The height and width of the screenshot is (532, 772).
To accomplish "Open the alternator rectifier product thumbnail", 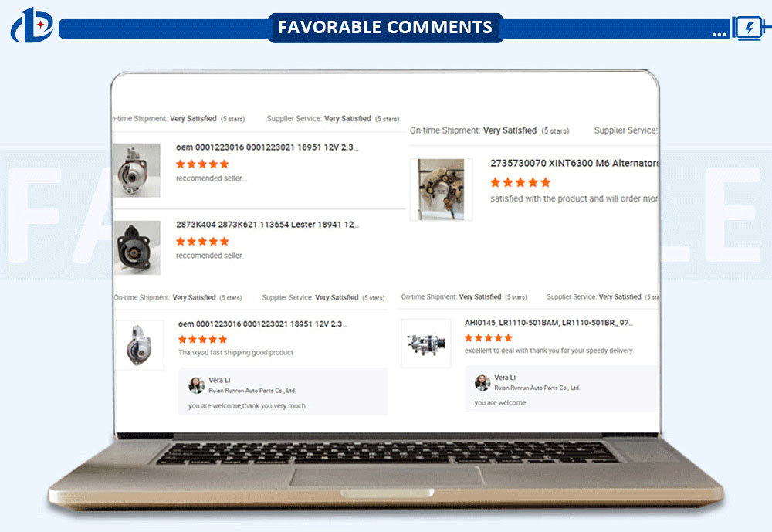I will [441, 189].
